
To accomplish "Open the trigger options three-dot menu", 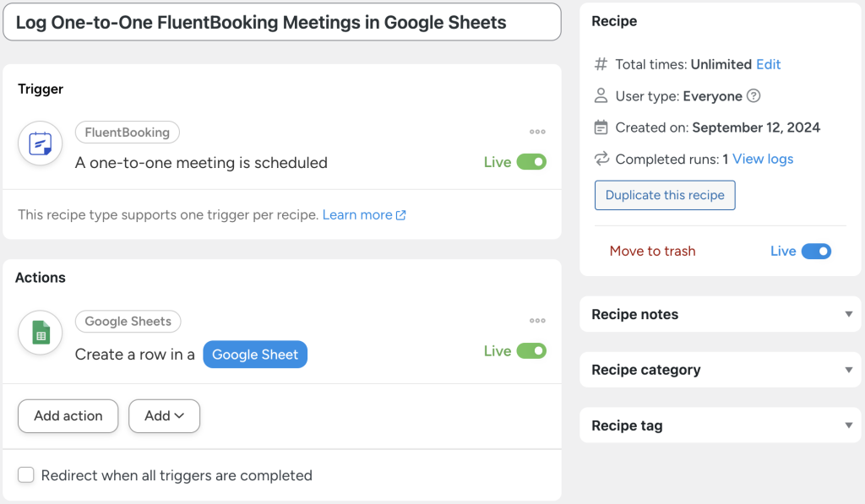I will pyautogui.click(x=537, y=132).
